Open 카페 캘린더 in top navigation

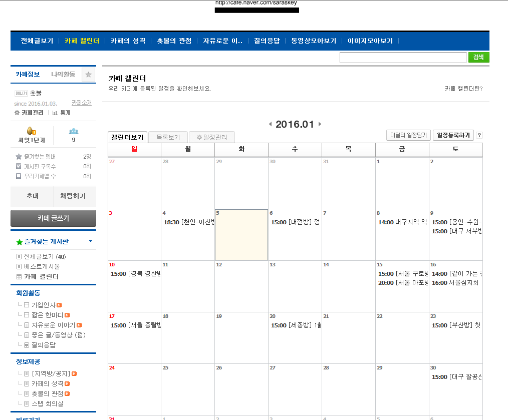tap(82, 41)
